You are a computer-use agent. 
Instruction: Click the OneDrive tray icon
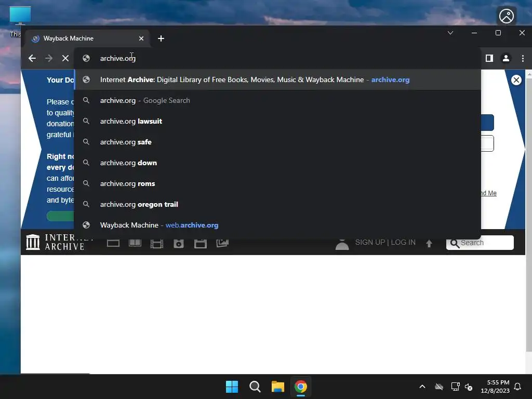(439, 387)
